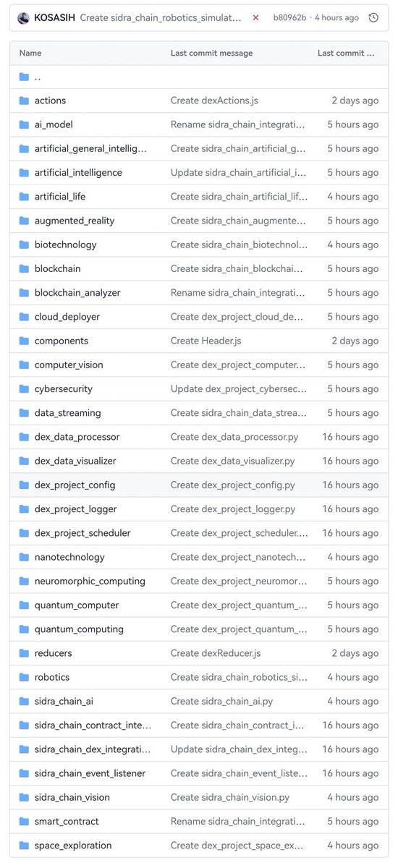Click '4 hours ago' beside commit hash
This screenshot has width=398, height=868.
coord(336,17)
